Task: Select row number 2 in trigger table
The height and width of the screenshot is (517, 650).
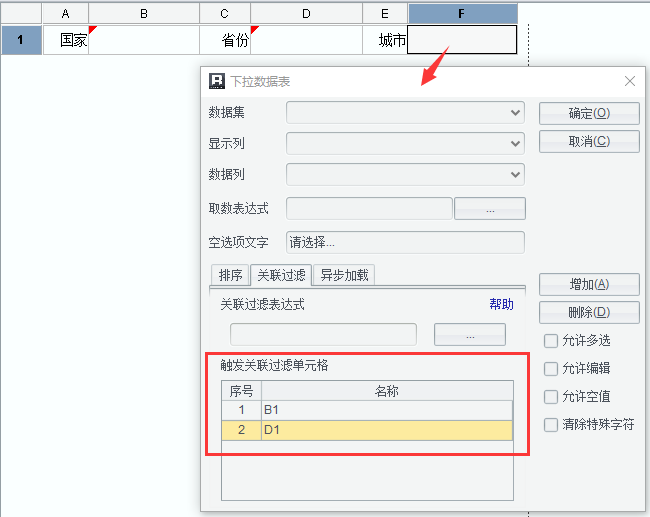Action: [241, 430]
